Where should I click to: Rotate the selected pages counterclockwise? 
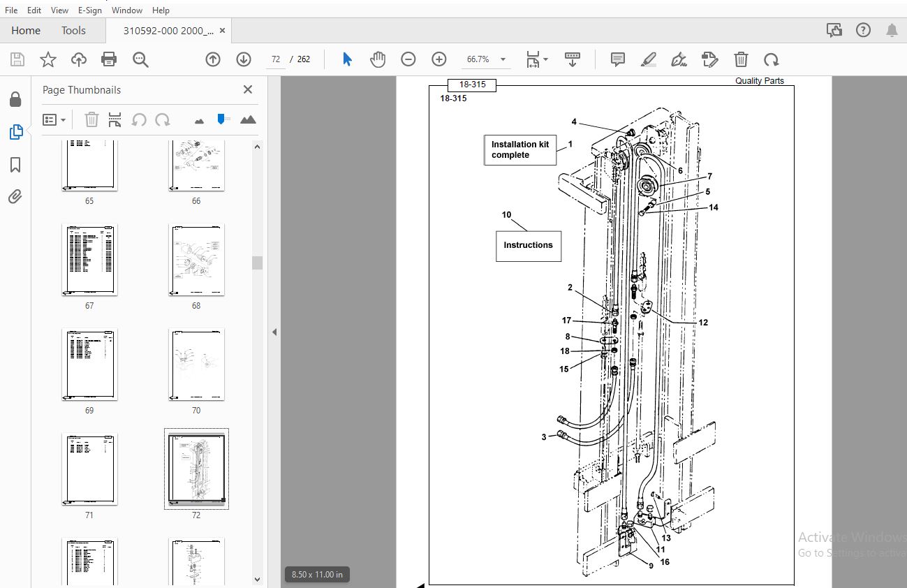click(139, 120)
